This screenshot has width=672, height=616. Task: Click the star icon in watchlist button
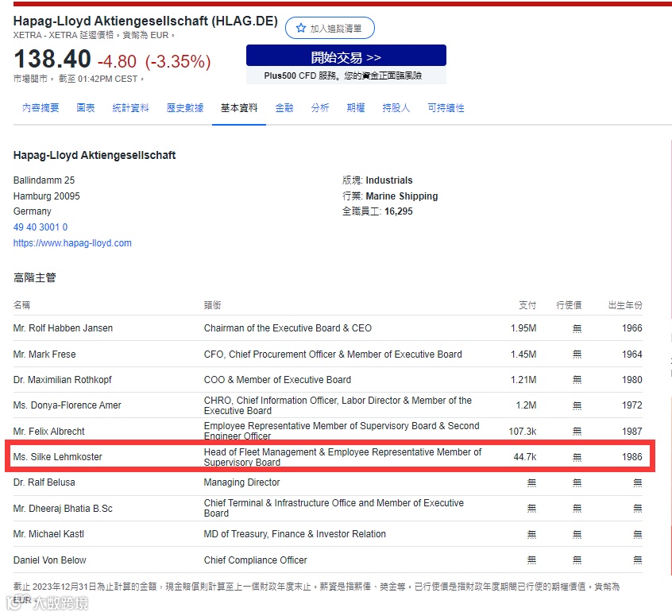[x=301, y=28]
